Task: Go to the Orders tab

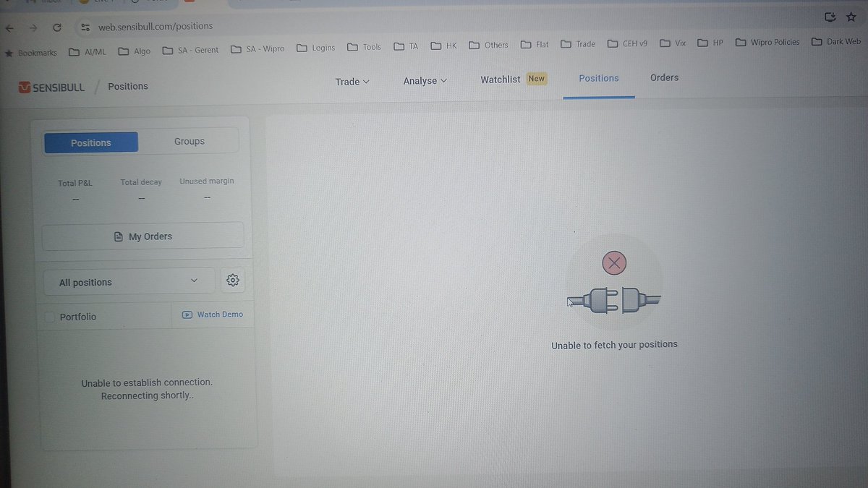Action: [664, 77]
